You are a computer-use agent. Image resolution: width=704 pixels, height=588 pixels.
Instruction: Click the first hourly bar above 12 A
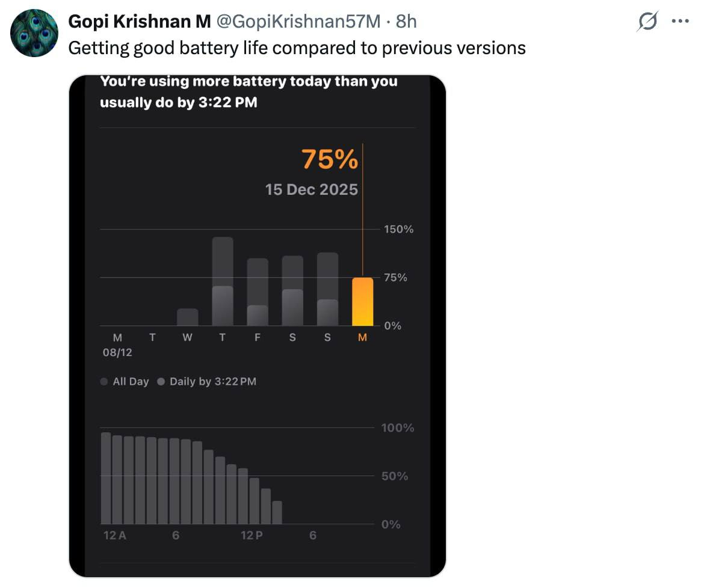[106, 478]
